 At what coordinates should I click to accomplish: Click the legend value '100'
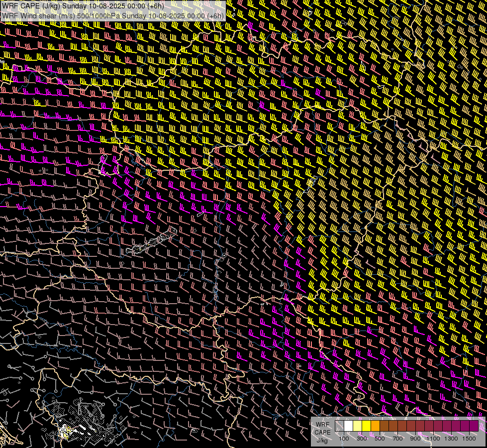344,439
